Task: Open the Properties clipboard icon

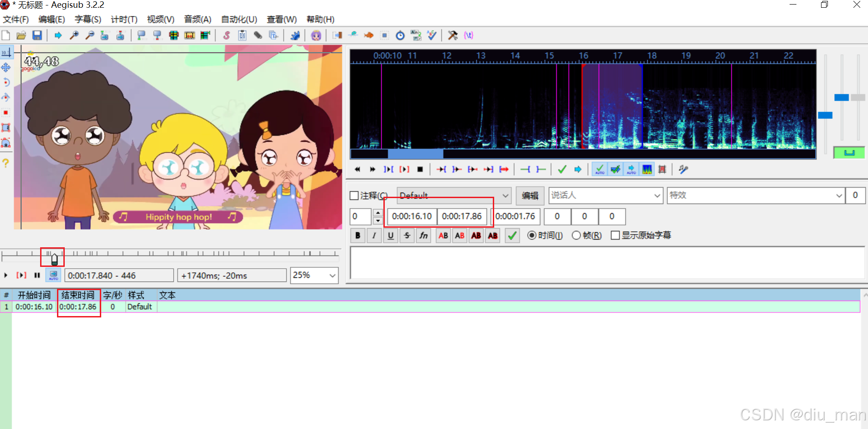Action: point(242,36)
